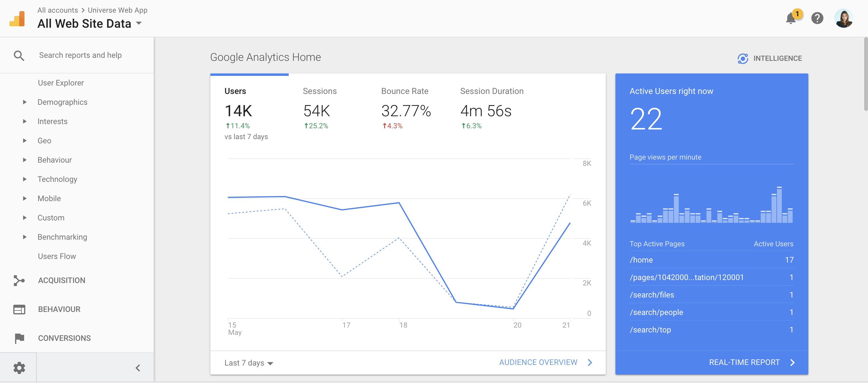
Task: Click the Conversions flag icon
Action: (19, 338)
